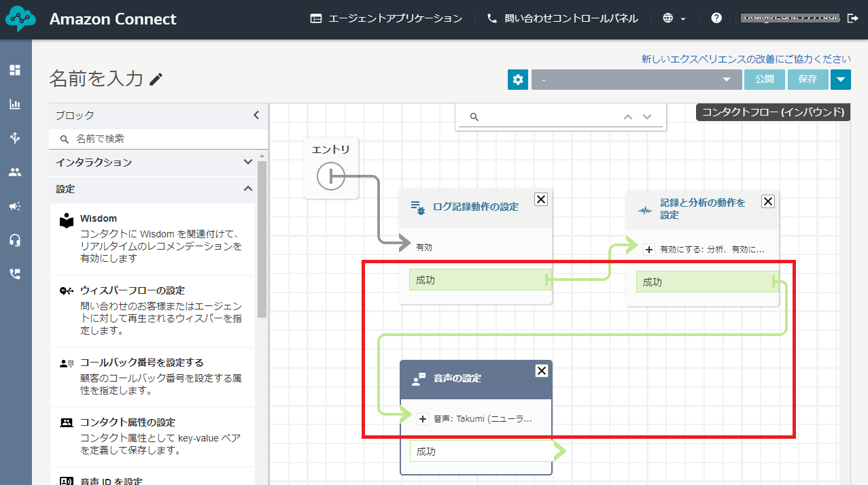Image resolution: width=868 pixels, height=485 pixels.
Task: Click the ログ記録動作の設定 block title
Action: point(476,207)
